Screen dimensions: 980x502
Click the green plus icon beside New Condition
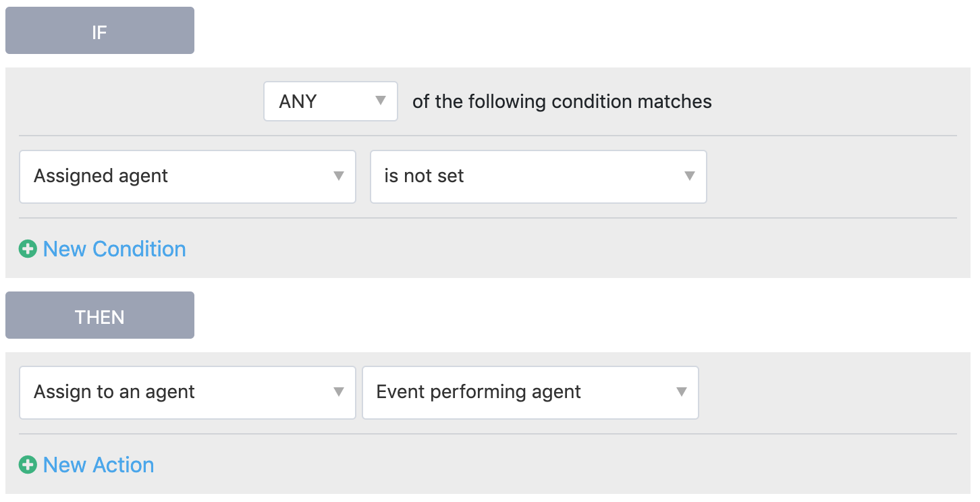point(28,249)
